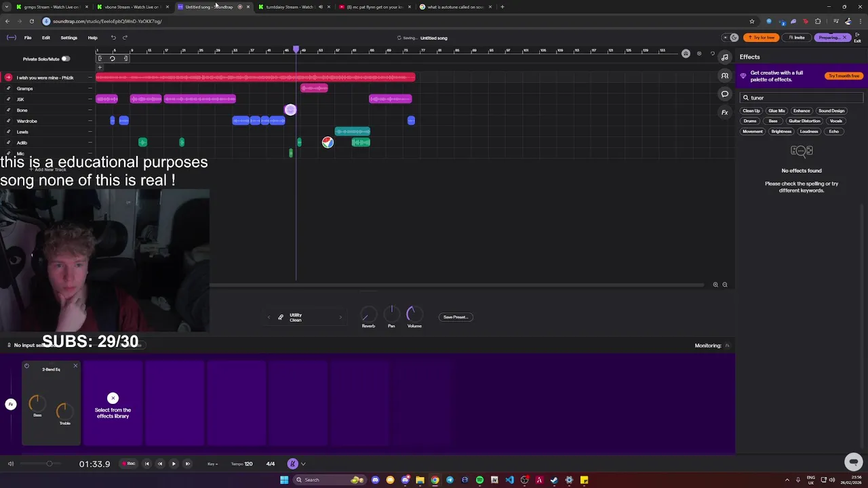Open the chat comments panel icon
This screenshot has height=488, width=868.
click(x=725, y=94)
